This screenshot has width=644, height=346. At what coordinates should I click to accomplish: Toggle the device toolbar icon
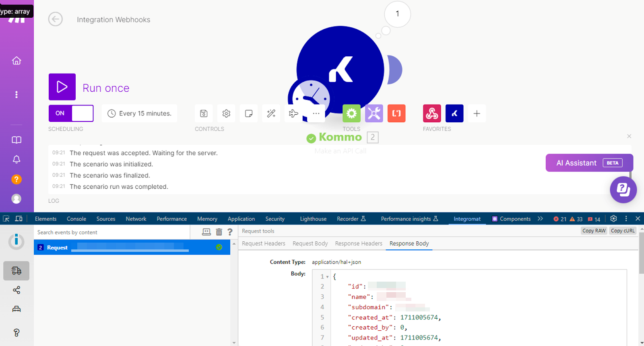(19, 218)
